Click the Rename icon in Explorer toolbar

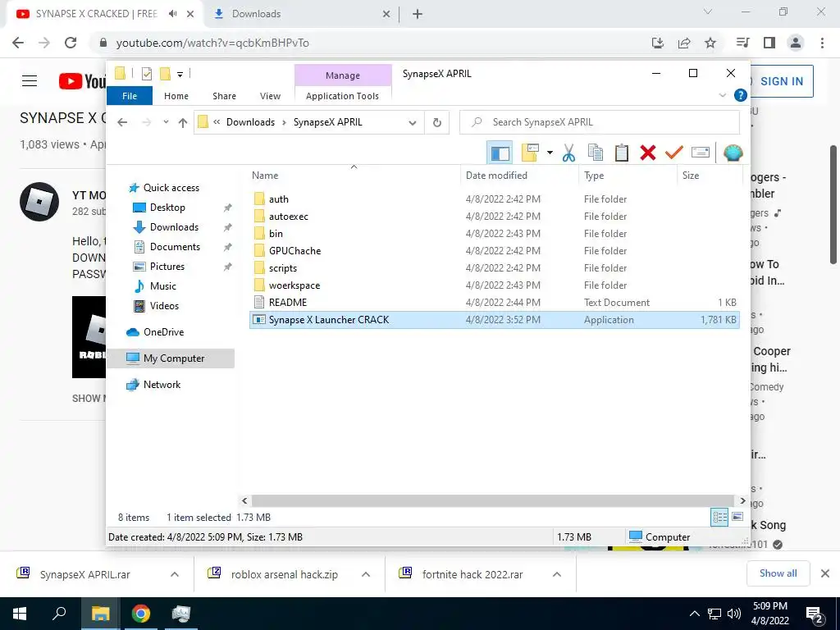[x=701, y=153]
